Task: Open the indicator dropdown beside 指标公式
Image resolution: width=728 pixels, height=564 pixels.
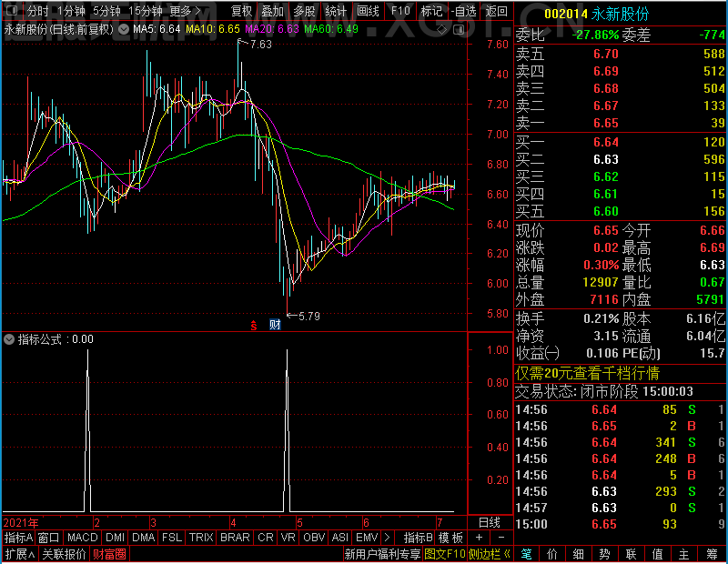Action: pos(9,339)
